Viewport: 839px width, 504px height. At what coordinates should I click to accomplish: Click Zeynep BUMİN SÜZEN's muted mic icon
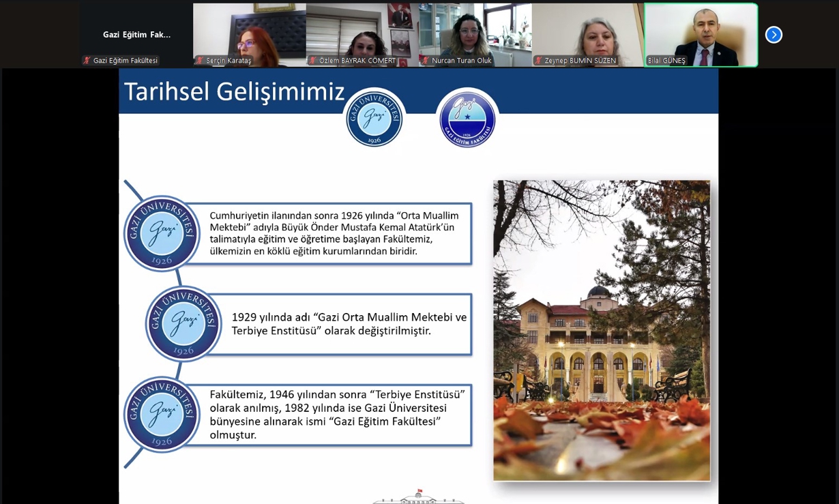[x=539, y=61]
